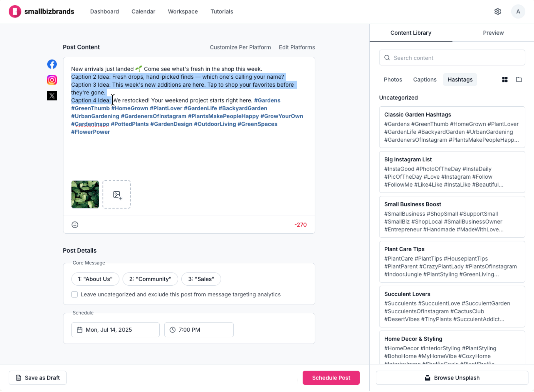
Task: Switch to the Content Library tab
Action: coord(411,33)
